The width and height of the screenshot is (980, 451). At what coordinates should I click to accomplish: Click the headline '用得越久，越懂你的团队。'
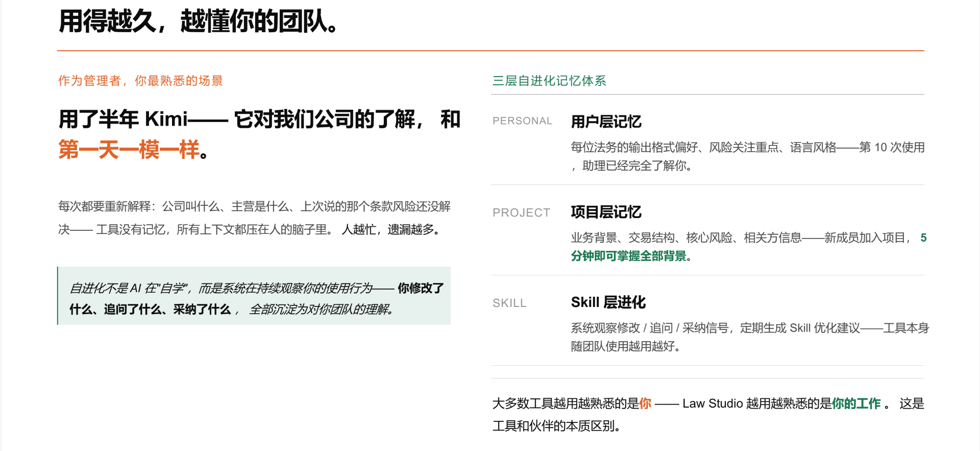pyautogui.click(x=198, y=21)
